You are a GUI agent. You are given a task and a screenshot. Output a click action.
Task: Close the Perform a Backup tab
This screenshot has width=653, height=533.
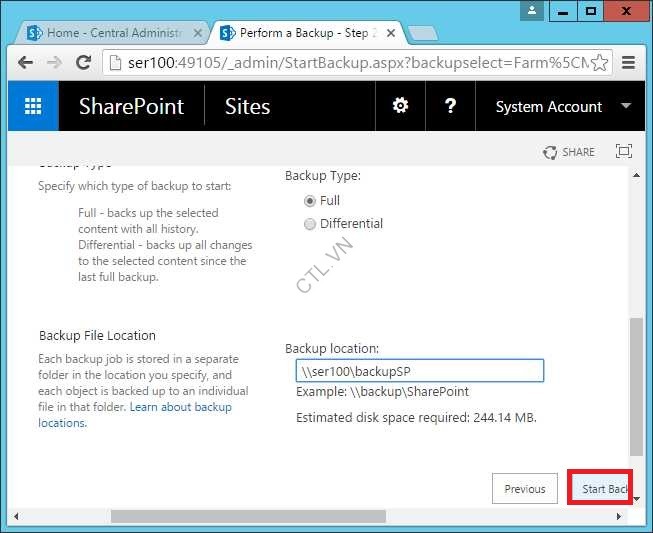pyautogui.click(x=391, y=33)
